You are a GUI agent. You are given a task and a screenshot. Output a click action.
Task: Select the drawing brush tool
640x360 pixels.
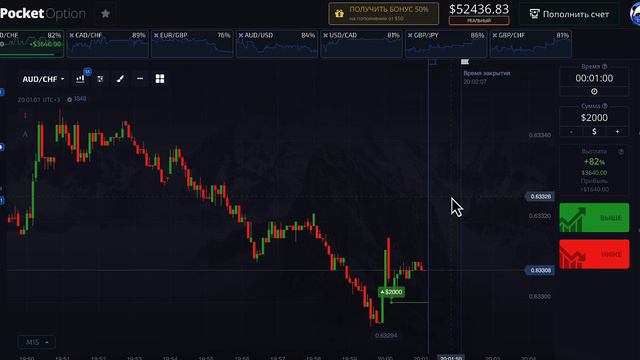[x=120, y=79]
